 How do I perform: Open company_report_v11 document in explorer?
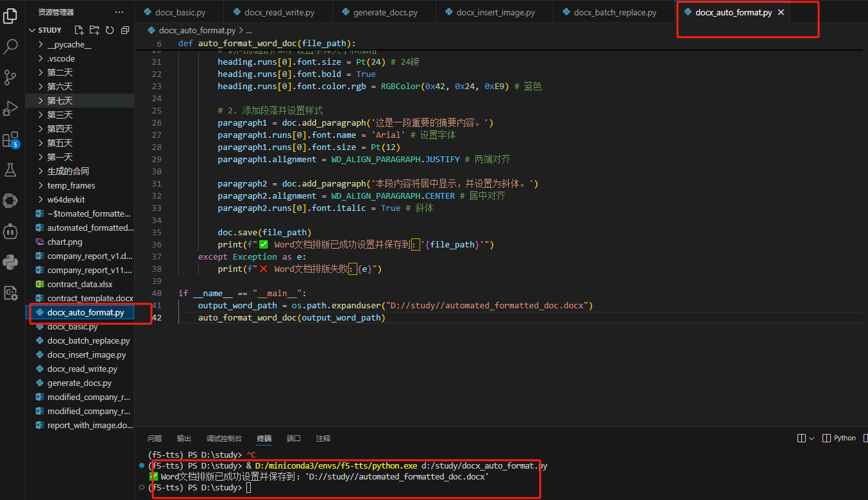click(80, 270)
